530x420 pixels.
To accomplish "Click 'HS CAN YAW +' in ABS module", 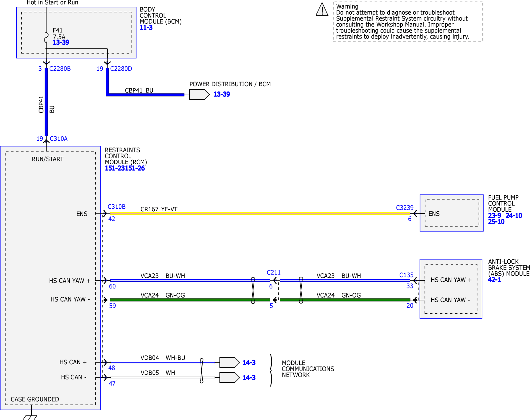I will tap(451, 280).
